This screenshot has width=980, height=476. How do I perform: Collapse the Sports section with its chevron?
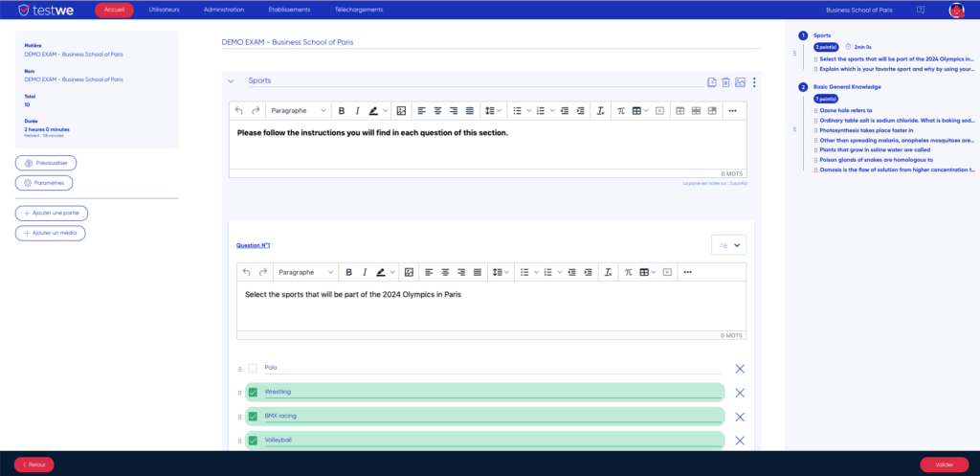pyautogui.click(x=231, y=82)
